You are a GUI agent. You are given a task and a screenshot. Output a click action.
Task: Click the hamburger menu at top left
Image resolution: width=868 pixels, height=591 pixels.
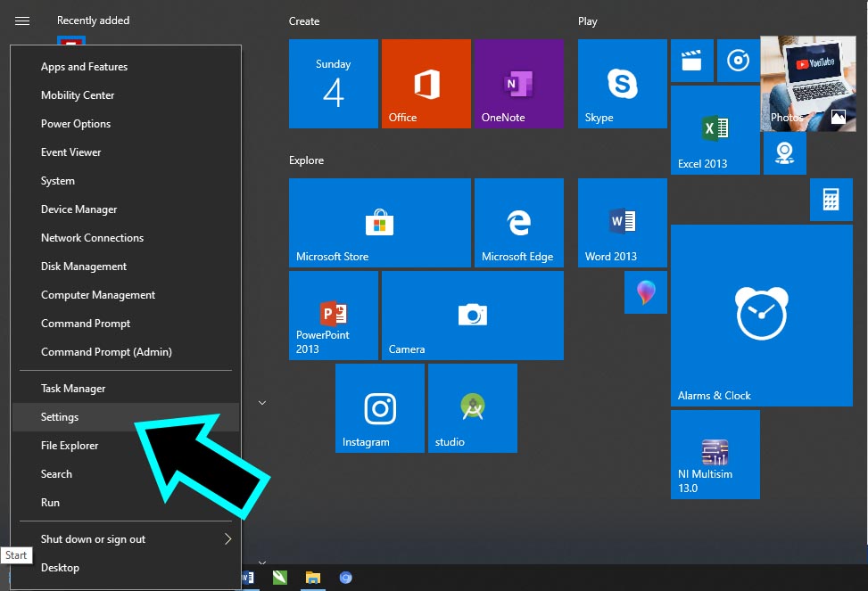coord(22,21)
